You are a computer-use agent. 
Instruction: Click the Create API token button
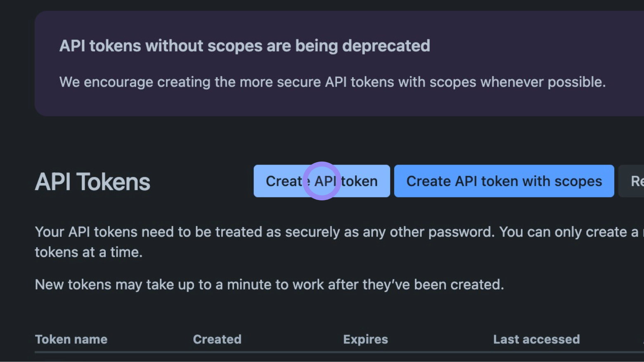[322, 181]
